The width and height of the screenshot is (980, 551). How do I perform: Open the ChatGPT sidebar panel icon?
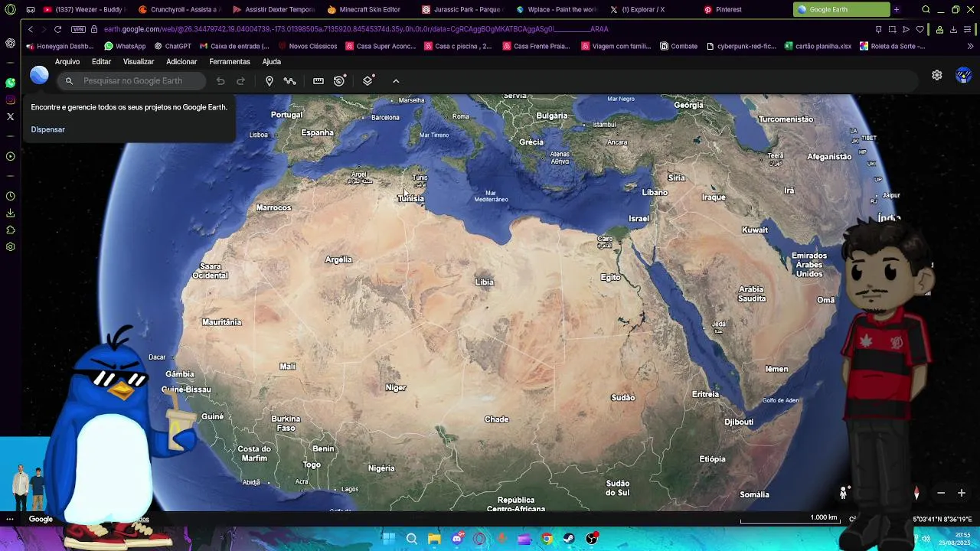coord(10,44)
